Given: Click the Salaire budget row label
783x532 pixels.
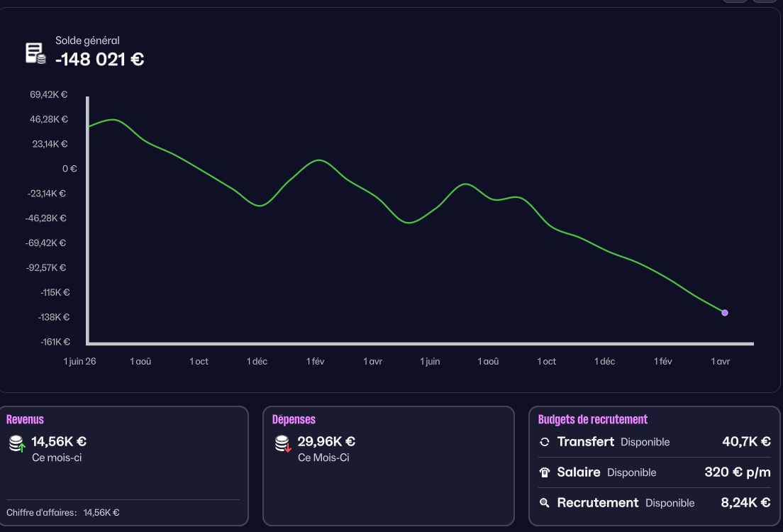Looking at the screenshot, I should click(578, 472).
